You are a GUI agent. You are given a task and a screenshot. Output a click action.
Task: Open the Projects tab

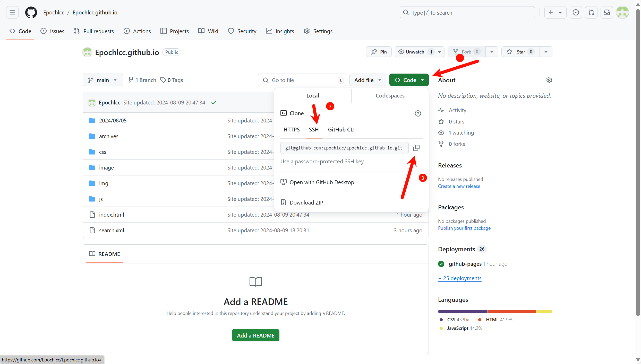pyautogui.click(x=175, y=31)
